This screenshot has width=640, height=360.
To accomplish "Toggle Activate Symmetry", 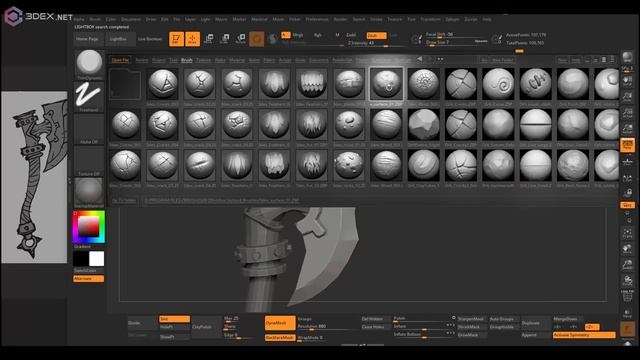I will (x=584, y=335).
